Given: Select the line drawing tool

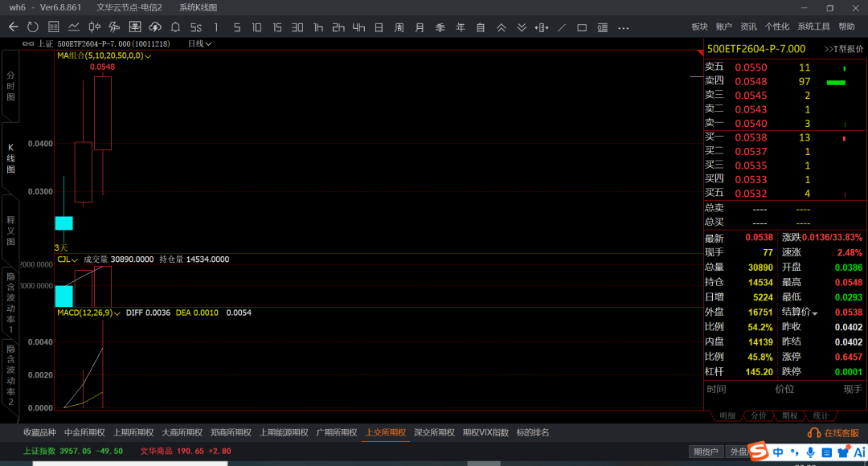Looking at the screenshot, I should tap(561, 27).
